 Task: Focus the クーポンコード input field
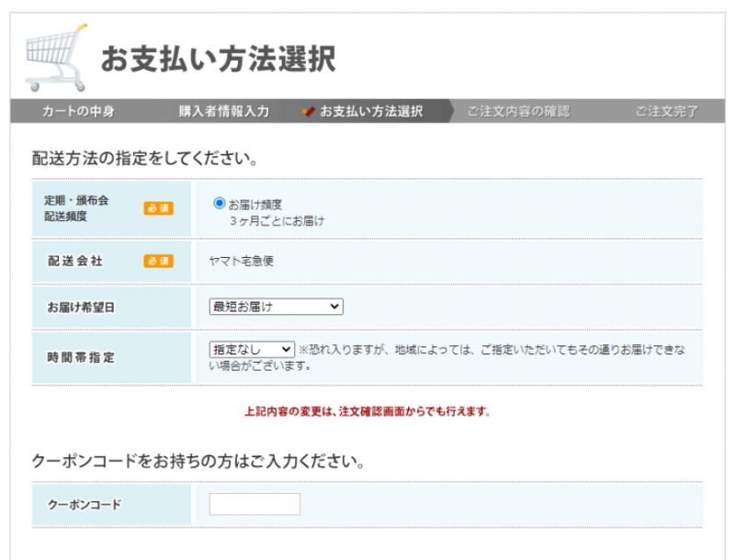(x=254, y=505)
